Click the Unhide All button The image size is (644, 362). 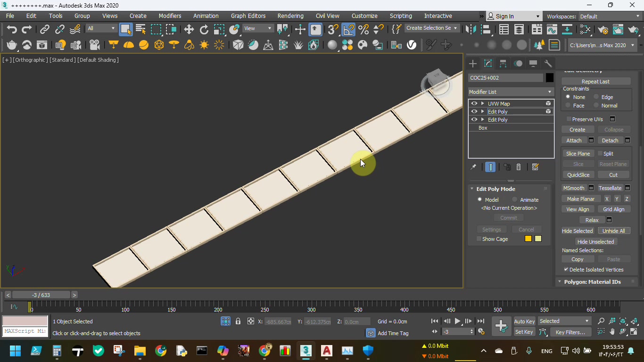[x=613, y=231]
